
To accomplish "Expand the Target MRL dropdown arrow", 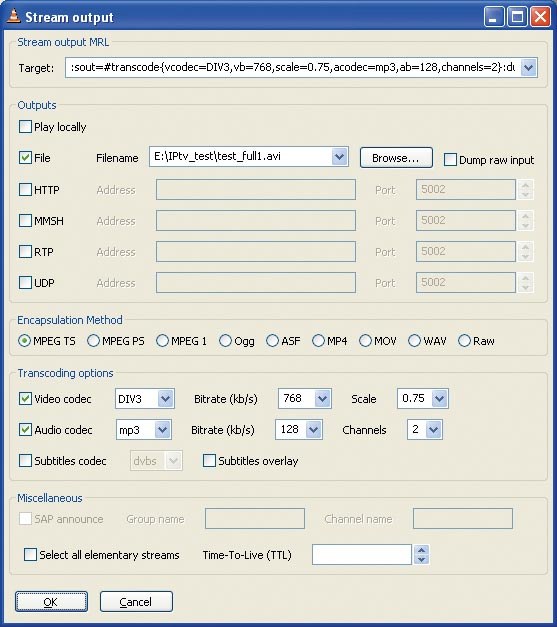I will pos(529,67).
